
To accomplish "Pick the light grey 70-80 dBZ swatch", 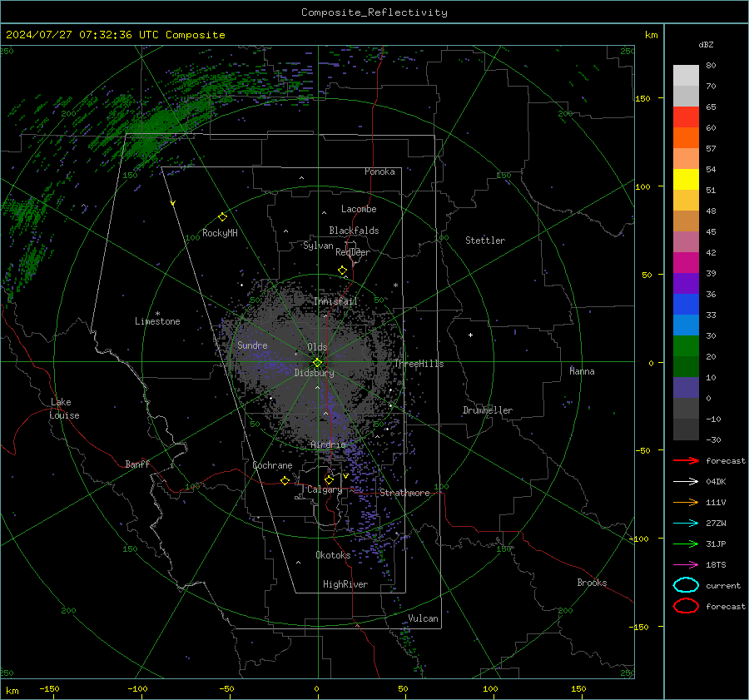I will point(686,76).
